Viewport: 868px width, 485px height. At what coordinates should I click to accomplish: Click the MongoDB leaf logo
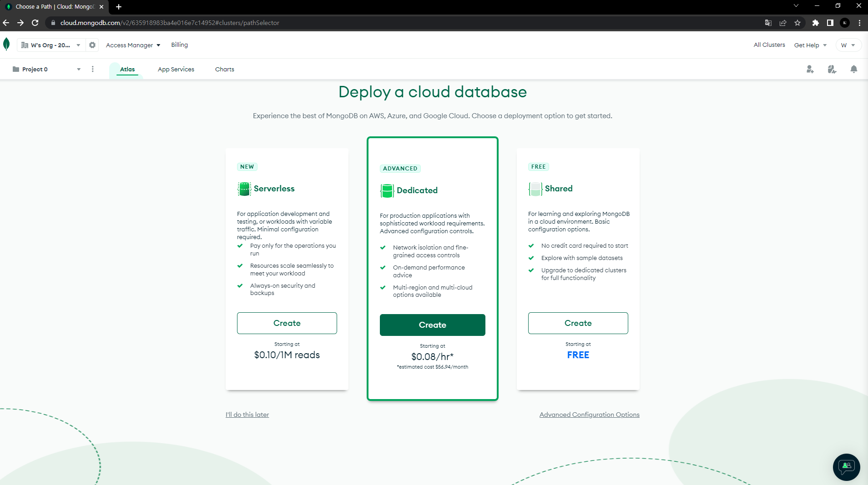coord(6,45)
